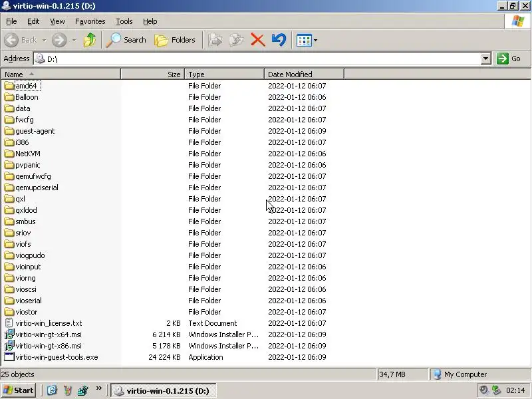Image resolution: width=532 pixels, height=399 pixels.
Task: Select virtio-win_license.txt file icon
Action: click(9, 323)
